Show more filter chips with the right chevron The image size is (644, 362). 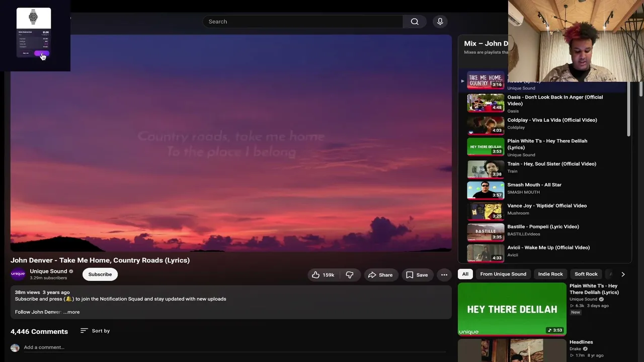click(x=623, y=274)
